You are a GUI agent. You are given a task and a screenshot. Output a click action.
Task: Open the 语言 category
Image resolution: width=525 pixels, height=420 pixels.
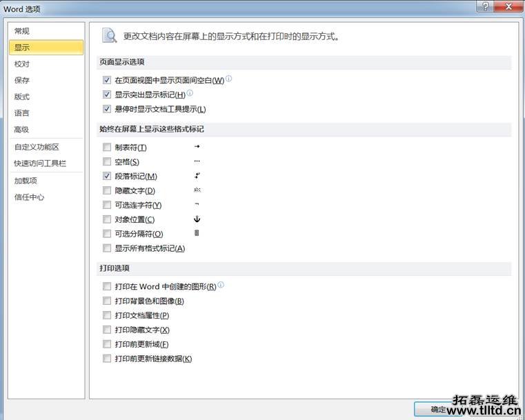(x=46, y=113)
